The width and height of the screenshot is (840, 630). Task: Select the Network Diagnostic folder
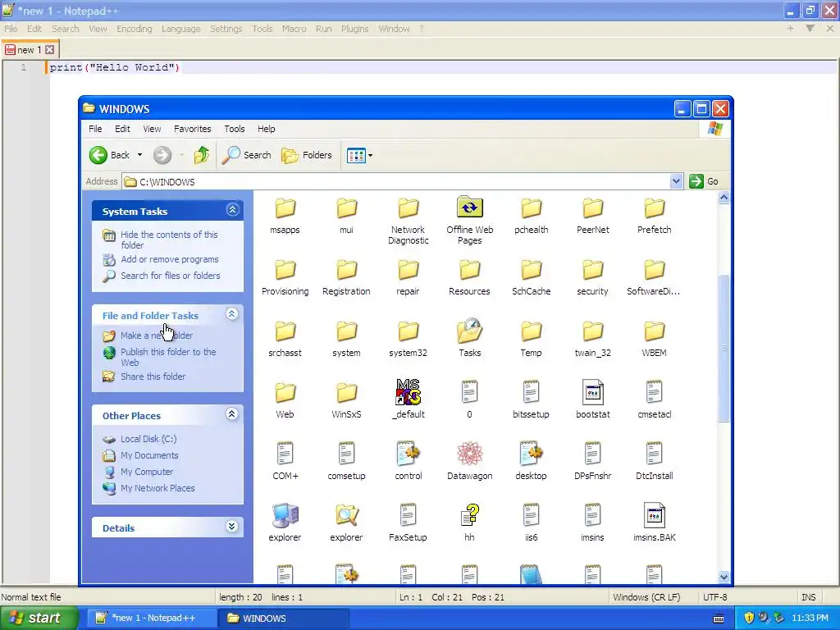tap(409, 209)
